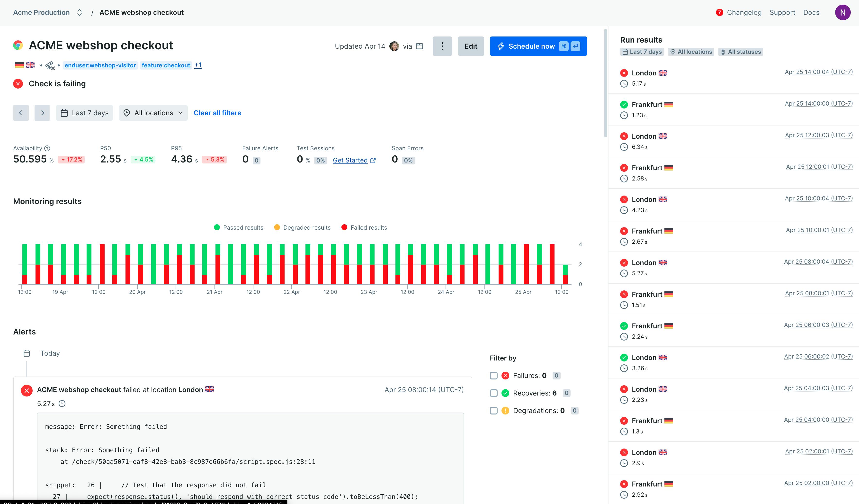The image size is (859, 504).
Task: Click the red failing status icon
Action: tap(18, 83)
